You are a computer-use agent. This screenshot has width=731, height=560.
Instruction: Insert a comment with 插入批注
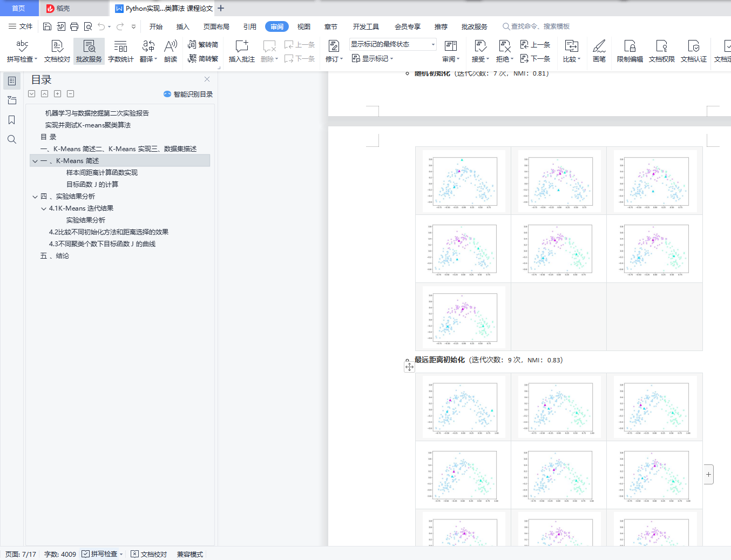click(x=242, y=51)
